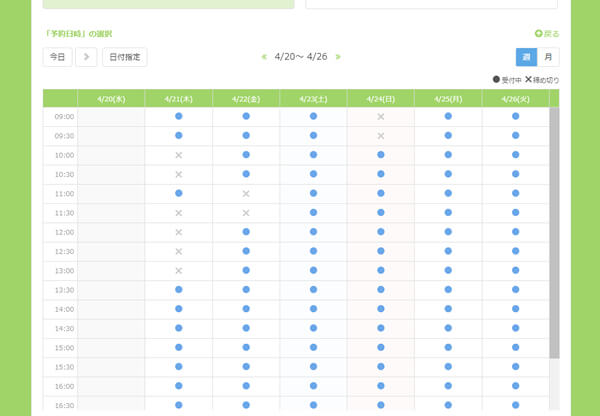The height and width of the screenshot is (416, 600).
Task: Click the 4/25(月) column header
Action: [448, 98]
